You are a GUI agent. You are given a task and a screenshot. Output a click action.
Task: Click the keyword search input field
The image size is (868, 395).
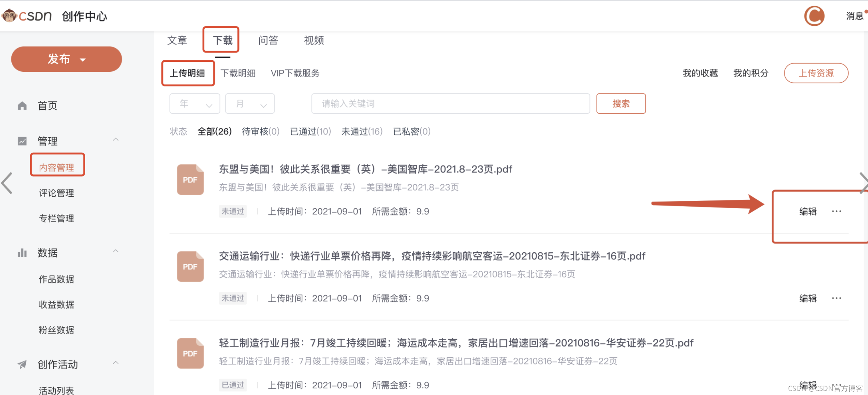click(x=451, y=104)
